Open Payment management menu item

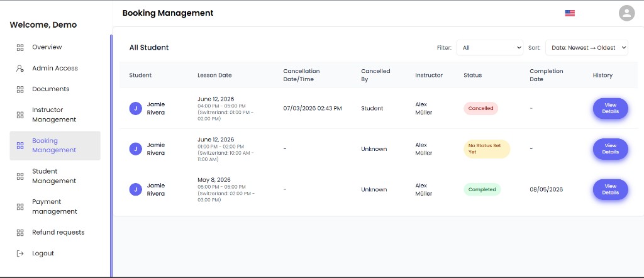[x=55, y=206]
